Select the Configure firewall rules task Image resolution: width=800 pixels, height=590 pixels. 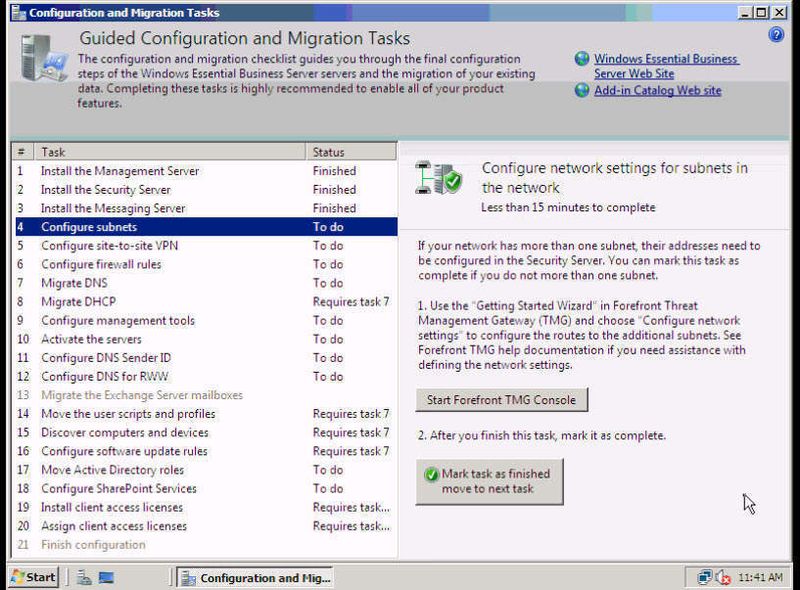[x=100, y=264]
